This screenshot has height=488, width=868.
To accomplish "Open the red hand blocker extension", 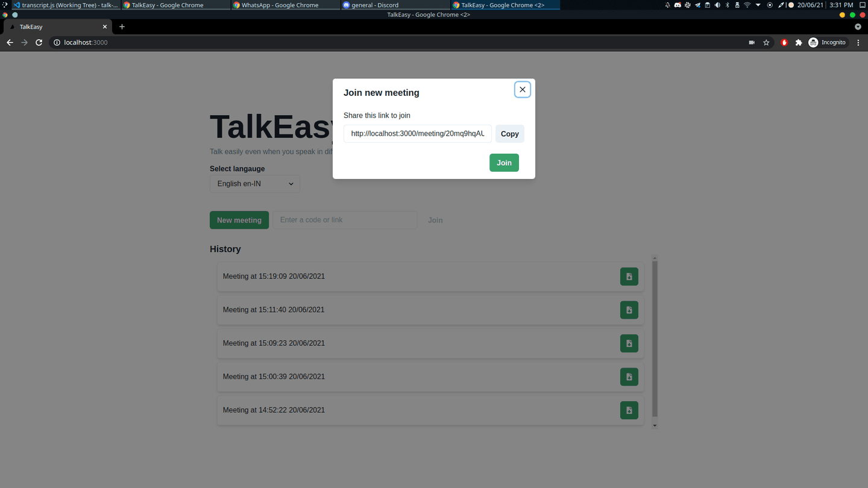I will coord(784,42).
